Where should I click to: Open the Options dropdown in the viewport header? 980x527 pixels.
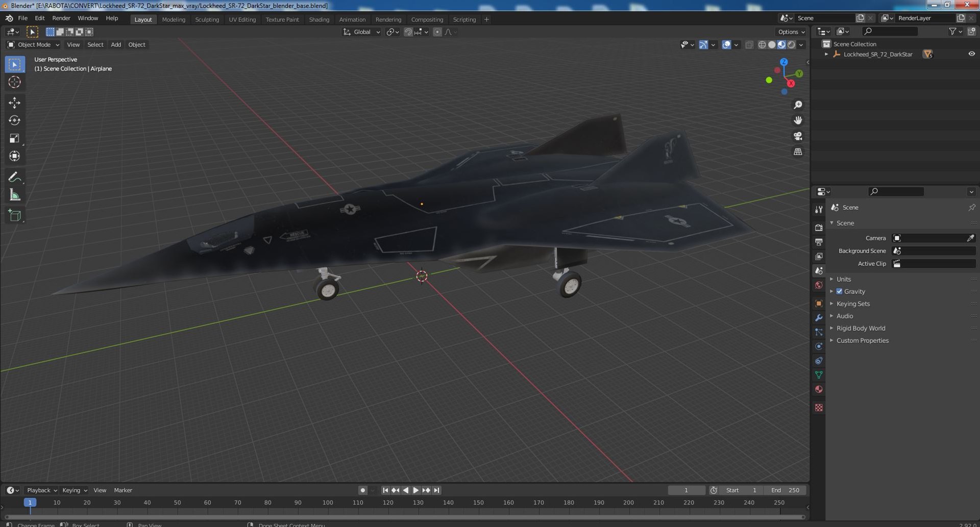pyautogui.click(x=791, y=32)
